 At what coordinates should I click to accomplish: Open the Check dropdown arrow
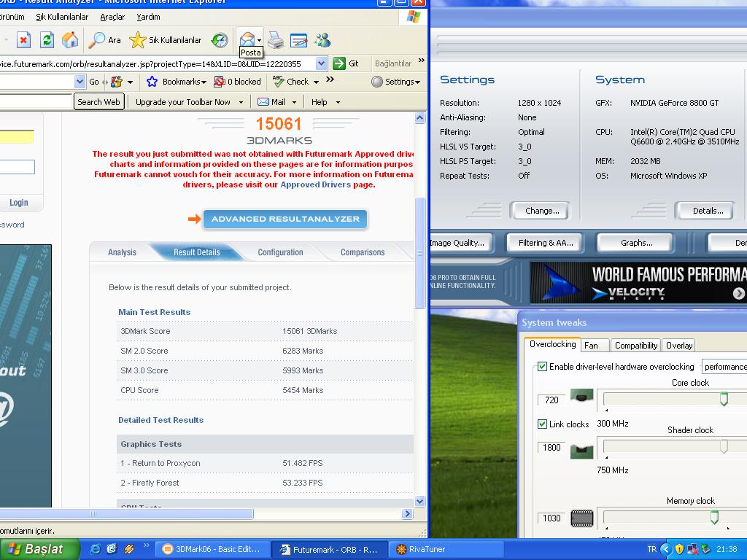point(316,82)
